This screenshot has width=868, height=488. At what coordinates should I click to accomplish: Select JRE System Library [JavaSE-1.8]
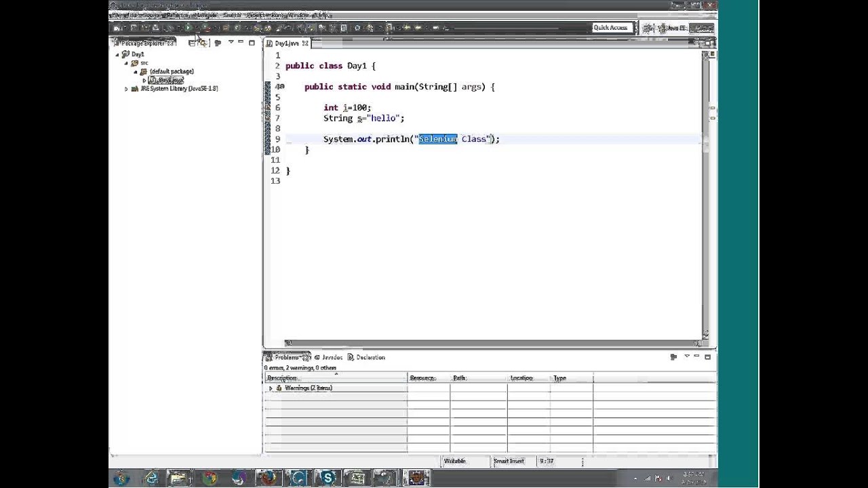pos(179,89)
